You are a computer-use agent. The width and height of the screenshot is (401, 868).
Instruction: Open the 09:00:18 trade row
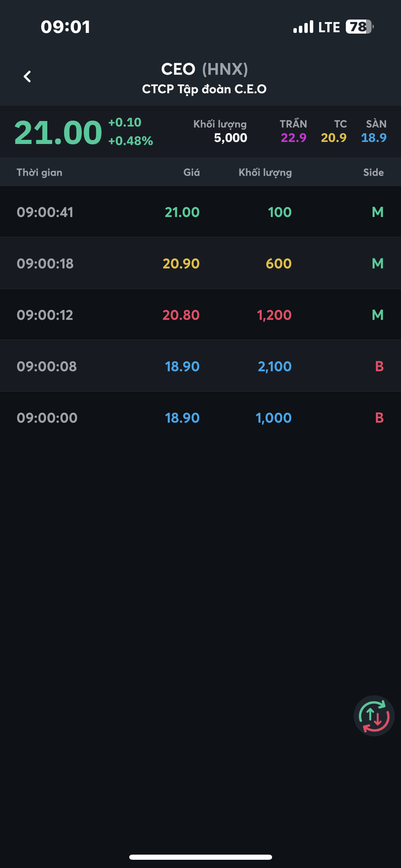click(200, 264)
